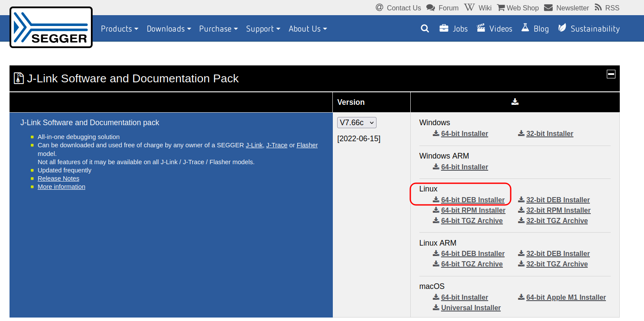Click the Contact Us at-sign icon
Screen dimensions: 644x321
point(380,7)
